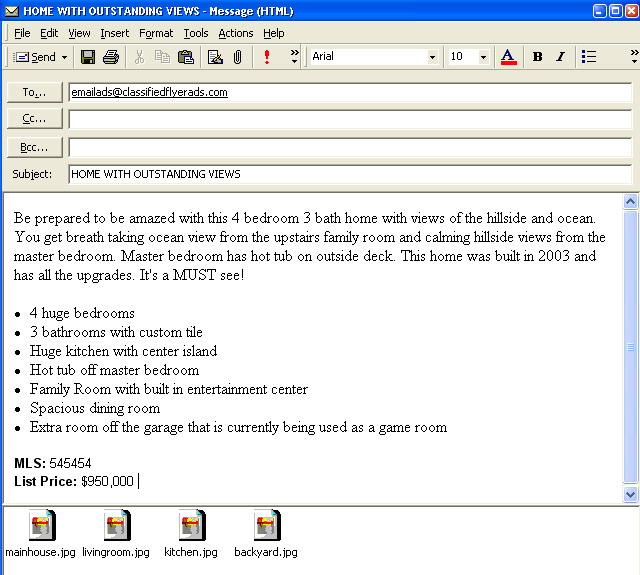Close the message window
Image resolution: width=640 pixels, height=575 pixels.
coord(632,11)
